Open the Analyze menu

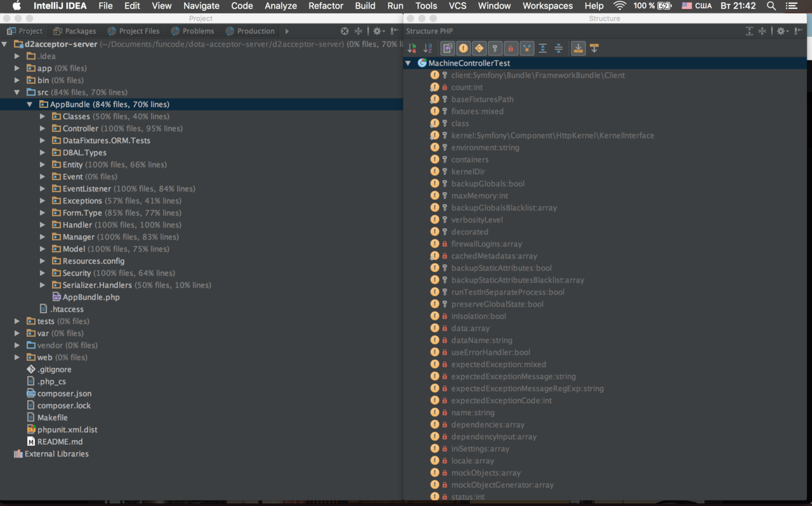(280, 6)
